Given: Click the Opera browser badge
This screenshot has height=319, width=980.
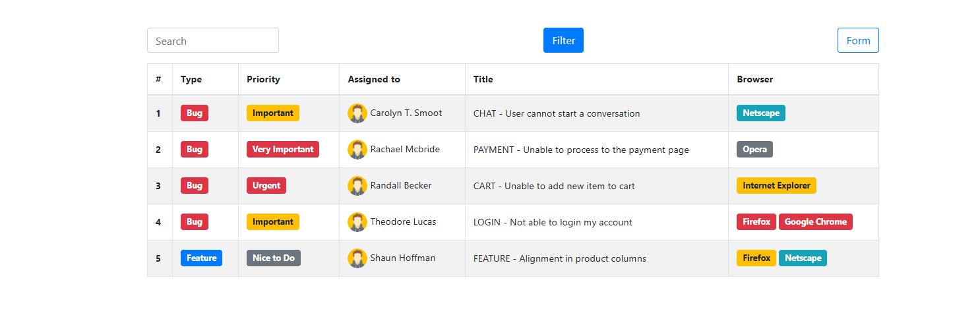Looking at the screenshot, I should (x=754, y=150).
